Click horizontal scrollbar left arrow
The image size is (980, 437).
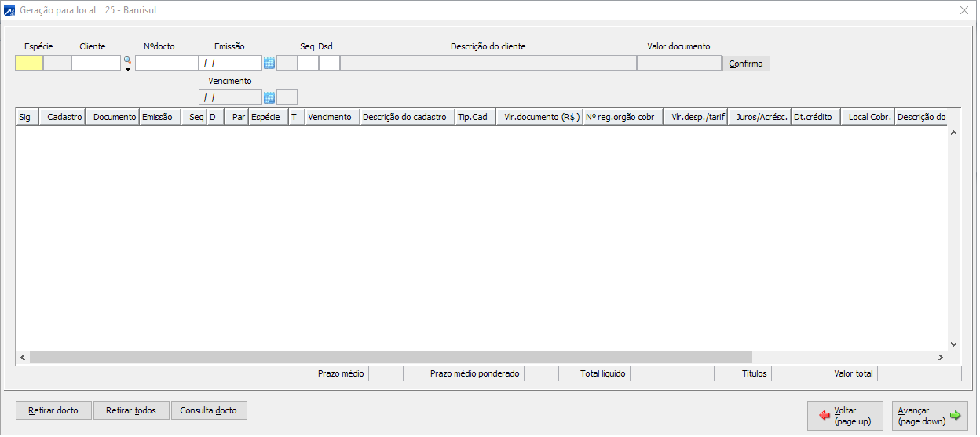pyautogui.click(x=23, y=357)
